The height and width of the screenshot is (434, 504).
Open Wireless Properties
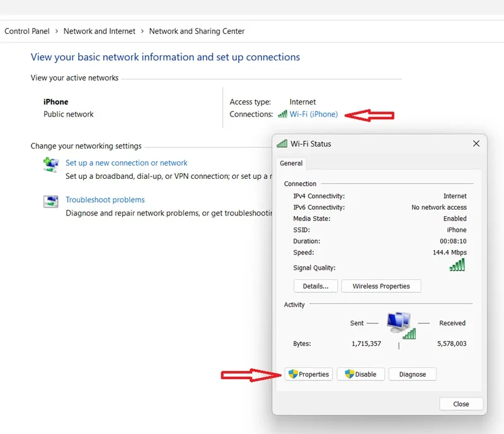(381, 286)
